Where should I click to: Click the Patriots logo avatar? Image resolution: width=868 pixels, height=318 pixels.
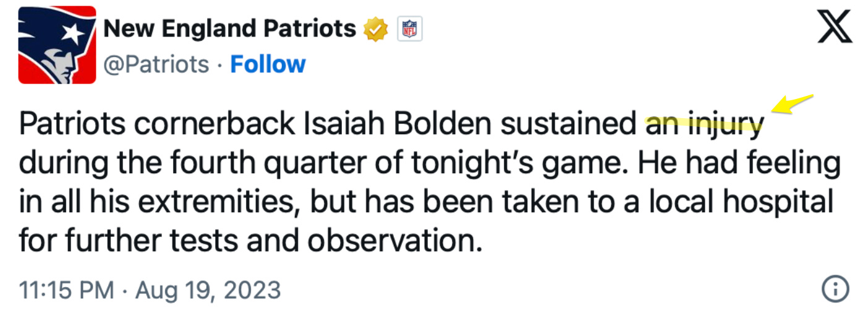(57, 45)
